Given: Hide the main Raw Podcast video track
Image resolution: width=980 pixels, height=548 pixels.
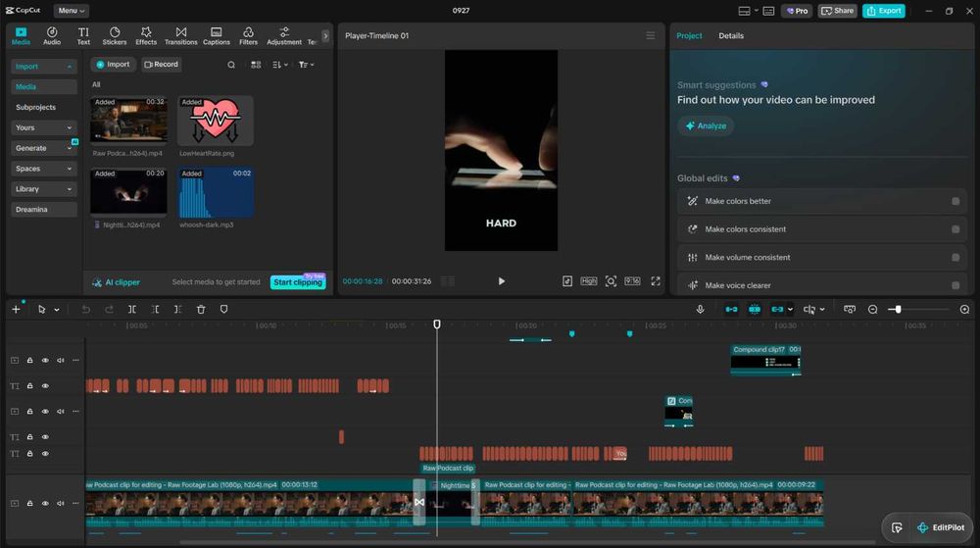Looking at the screenshot, I should pos(45,503).
